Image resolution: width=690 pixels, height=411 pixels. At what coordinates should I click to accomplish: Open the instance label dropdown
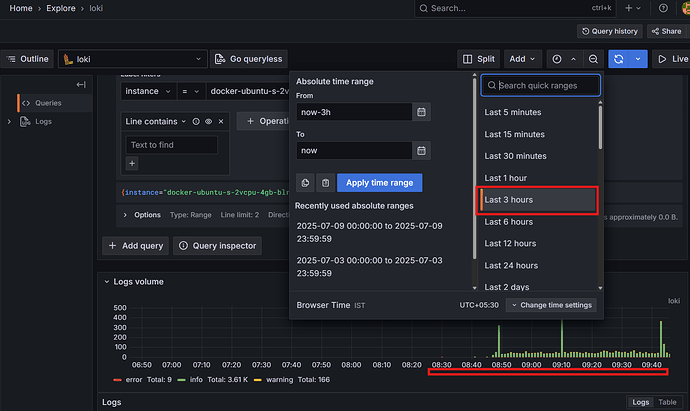pyautogui.click(x=148, y=91)
